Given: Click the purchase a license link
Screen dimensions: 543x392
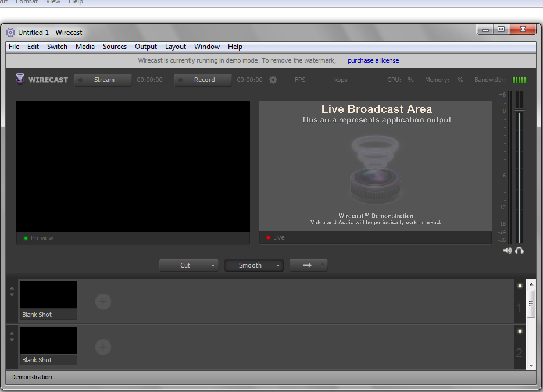Looking at the screenshot, I should 373,60.
